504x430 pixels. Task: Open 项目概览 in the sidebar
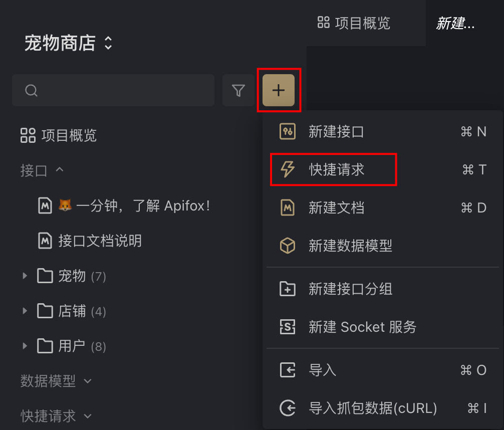point(59,135)
